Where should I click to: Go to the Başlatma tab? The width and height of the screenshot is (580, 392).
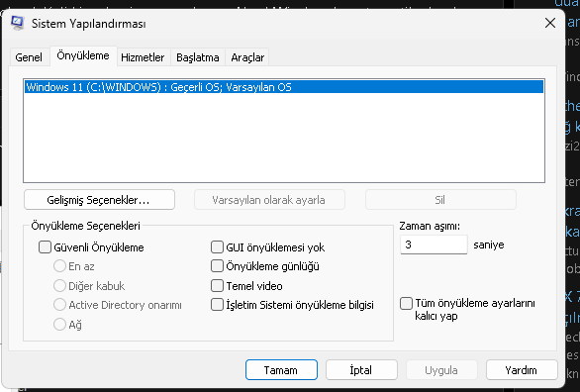(x=198, y=57)
